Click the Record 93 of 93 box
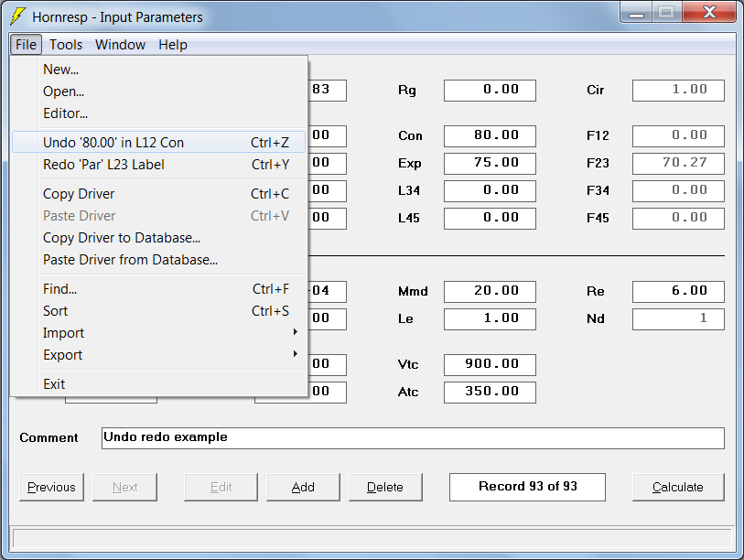The image size is (744, 560). pos(527,487)
